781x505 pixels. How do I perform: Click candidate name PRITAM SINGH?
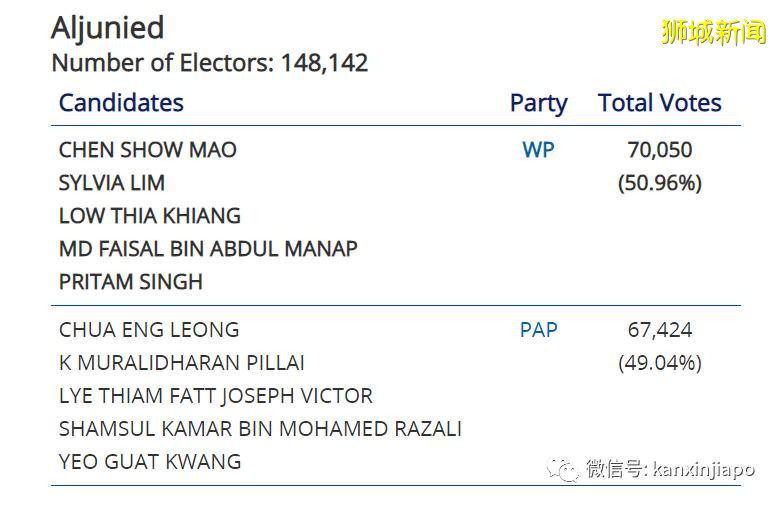click(131, 282)
